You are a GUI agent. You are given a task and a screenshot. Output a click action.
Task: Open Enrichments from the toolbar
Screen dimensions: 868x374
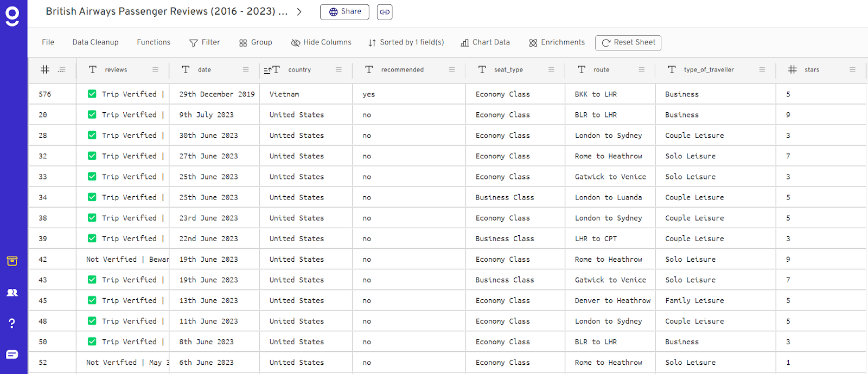tap(557, 42)
